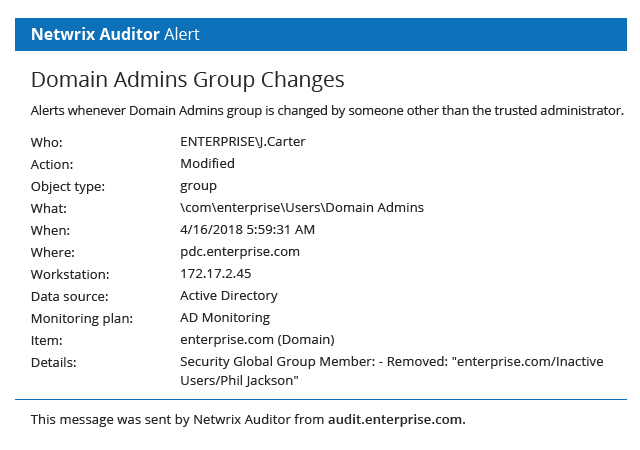
Task: Click the Monitoring plan field label
Action: click(x=82, y=318)
